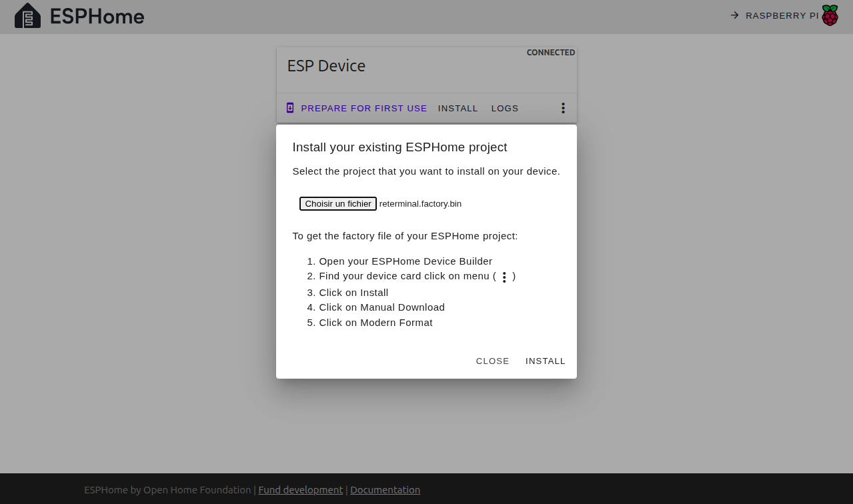Click the ESPHome house logo

[x=27, y=16]
